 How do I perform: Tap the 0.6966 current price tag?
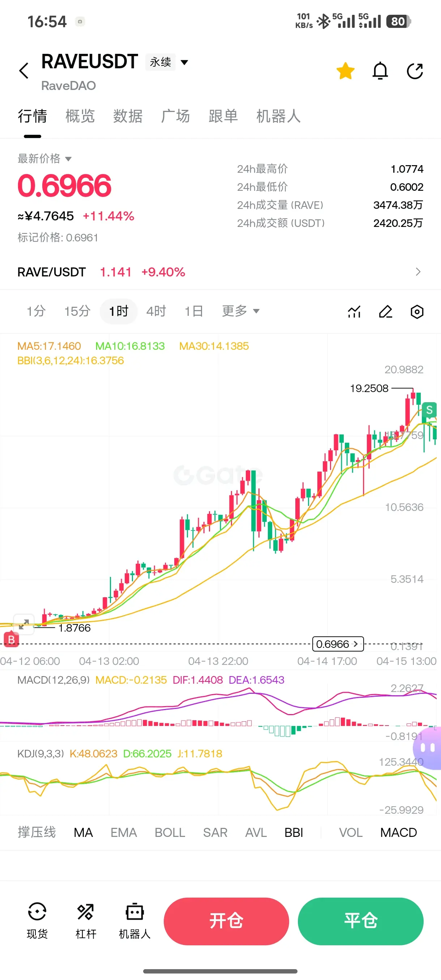coord(338,644)
